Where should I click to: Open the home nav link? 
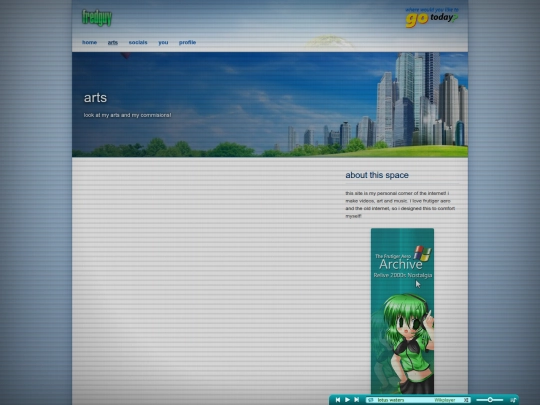point(90,42)
